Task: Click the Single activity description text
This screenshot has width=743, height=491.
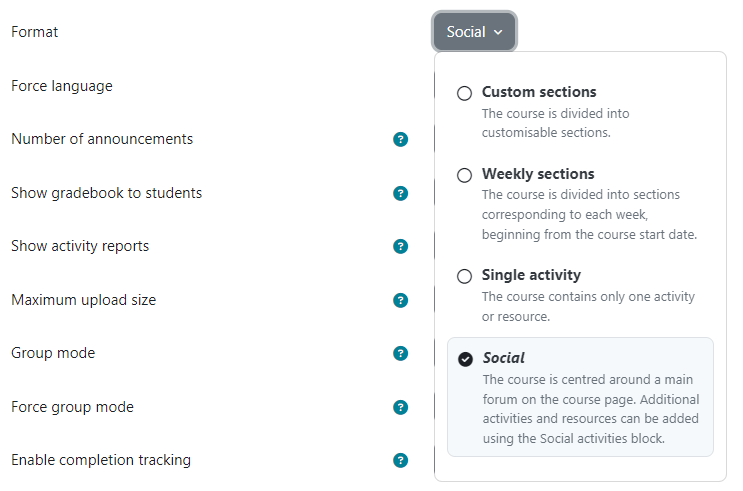Action: [x=588, y=306]
